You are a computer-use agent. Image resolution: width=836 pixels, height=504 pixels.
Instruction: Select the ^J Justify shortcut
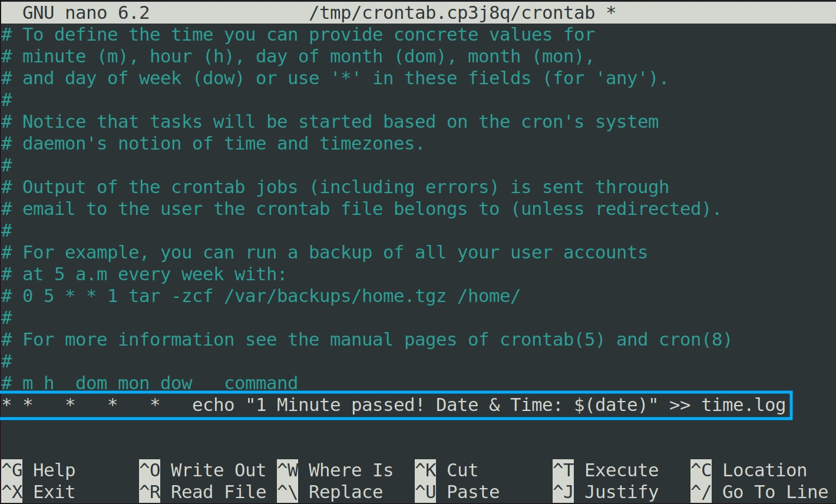[606, 492]
